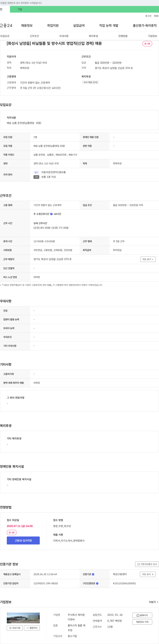Select the 필수 badge for 자동차운전면허1종보통

pyautogui.click(x=36, y=173)
